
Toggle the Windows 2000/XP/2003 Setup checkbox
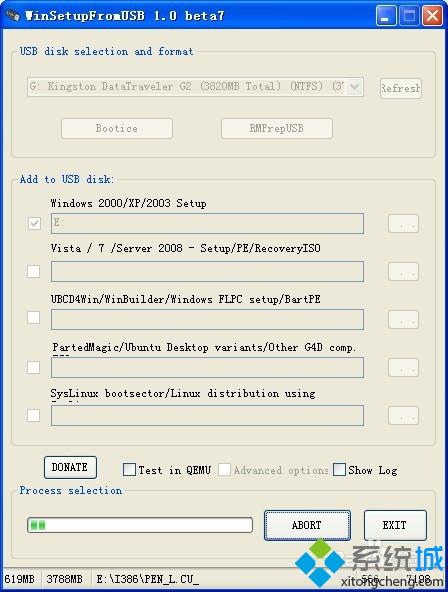[x=34, y=223]
